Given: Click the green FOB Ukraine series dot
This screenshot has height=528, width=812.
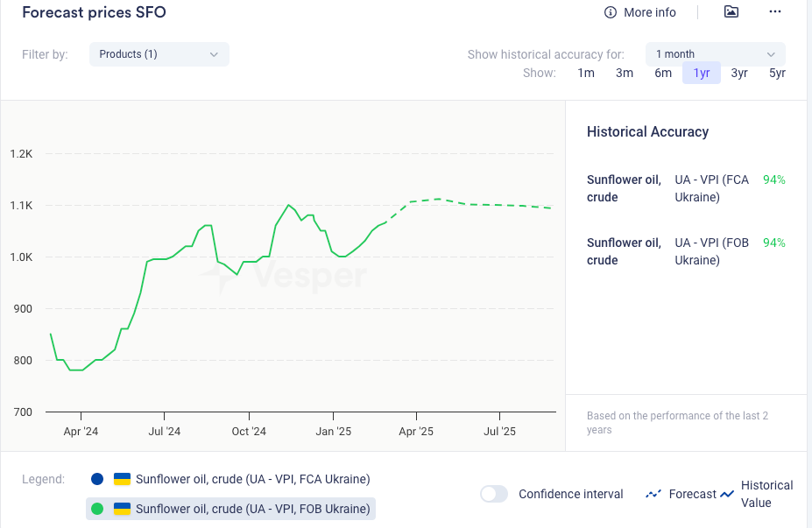Looking at the screenshot, I should pyautogui.click(x=97, y=509).
